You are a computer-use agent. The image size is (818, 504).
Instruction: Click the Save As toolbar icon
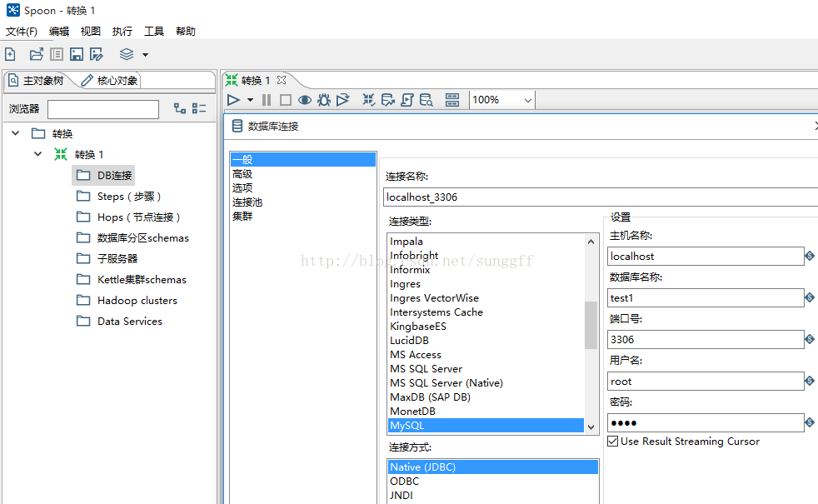97,54
